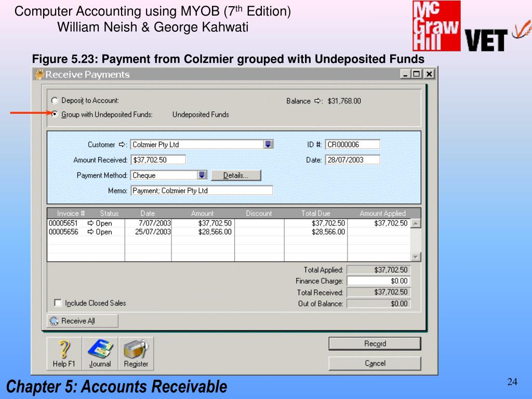The width and height of the screenshot is (532, 399).
Task: Click the Total Received value
Action: 378,292
